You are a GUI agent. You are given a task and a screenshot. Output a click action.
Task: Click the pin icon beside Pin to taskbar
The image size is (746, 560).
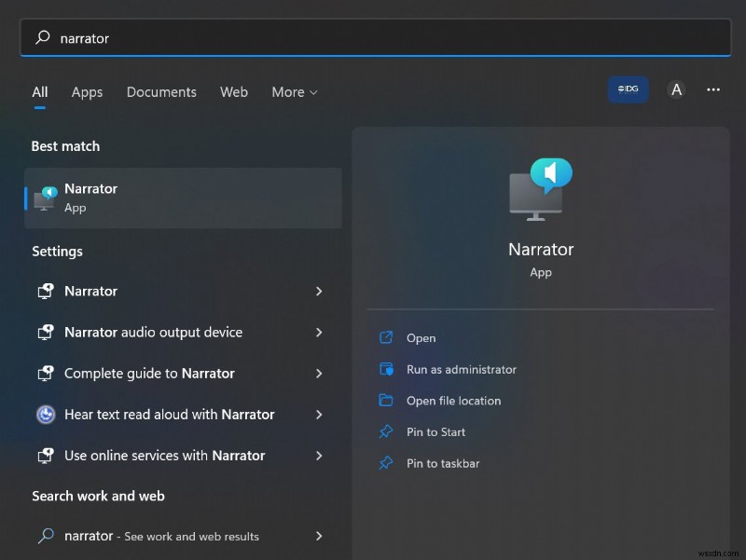pyautogui.click(x=387, y=463)
